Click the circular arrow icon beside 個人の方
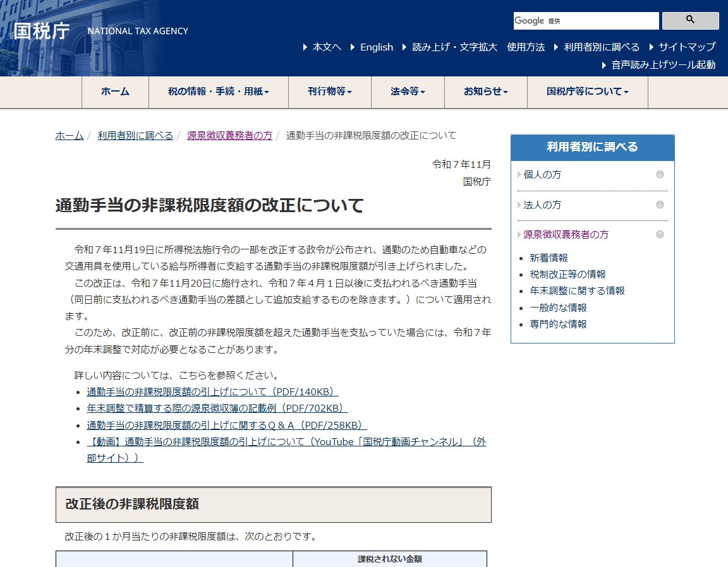 660,174
